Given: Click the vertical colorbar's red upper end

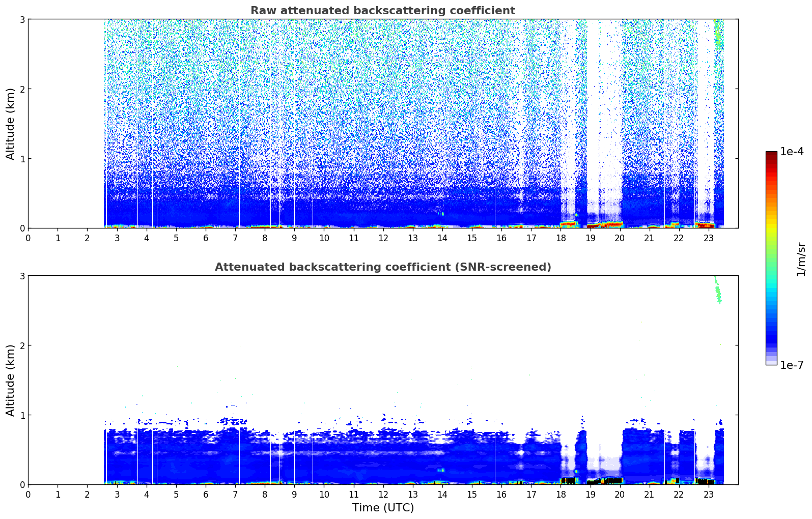Looking at the screenshot, I should point(771,158).
